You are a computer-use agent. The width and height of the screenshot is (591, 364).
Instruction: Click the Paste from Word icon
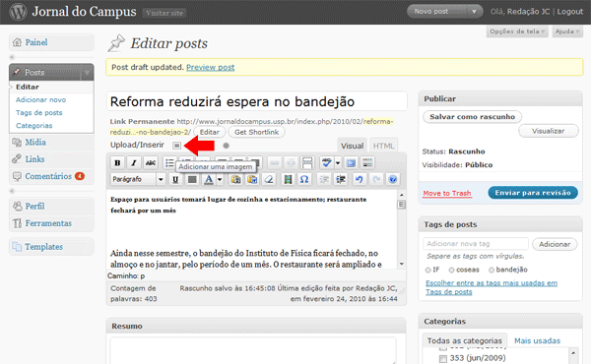[252, 180]
